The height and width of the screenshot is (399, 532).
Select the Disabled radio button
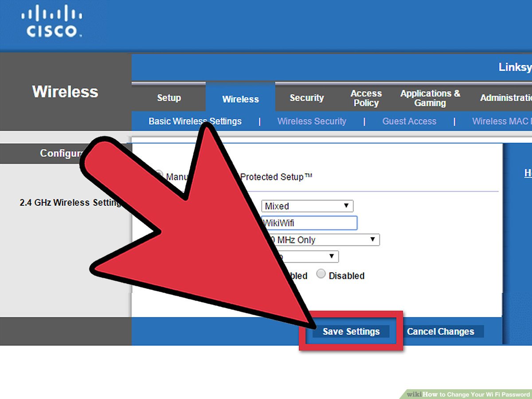pos(321,274)
